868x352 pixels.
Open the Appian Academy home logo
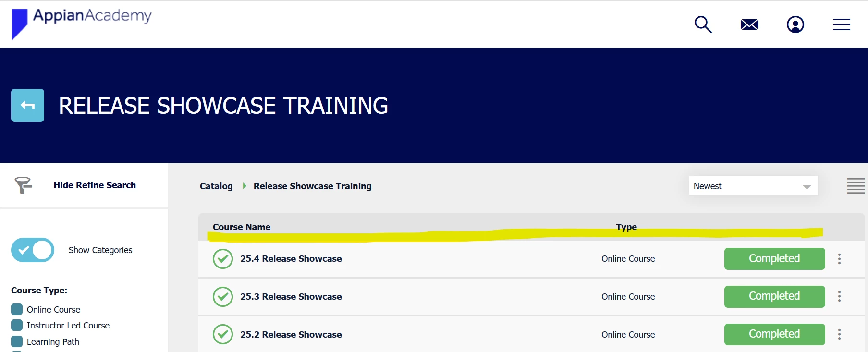(x=81, y=23)
